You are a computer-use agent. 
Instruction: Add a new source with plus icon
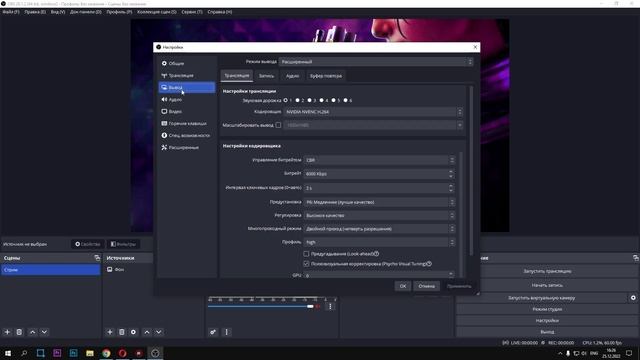[110, 332]
